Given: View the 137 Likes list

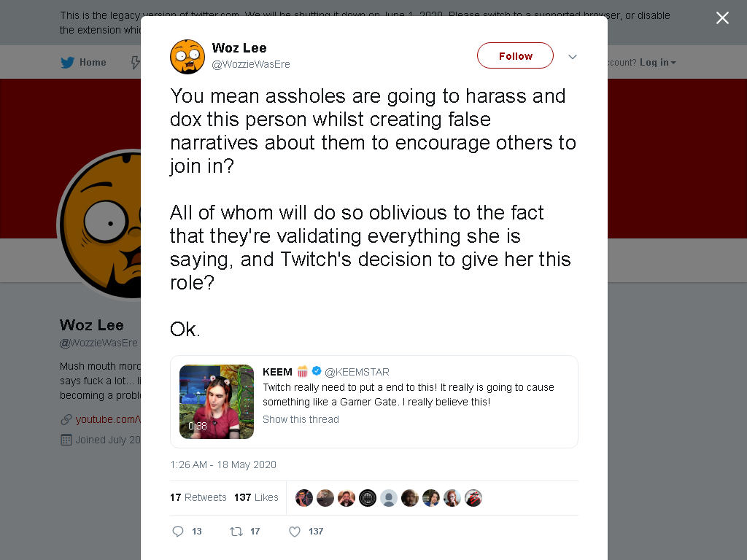Looking at the screenshot, I should click(256, 497).
